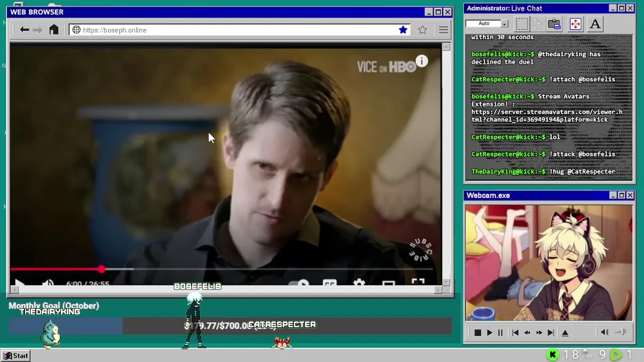The width and height of the screenshot is (644, 362).
Task: Click the CATRESPECTER crab avatar
Action: pyautogui.click(x=282, y=342)
